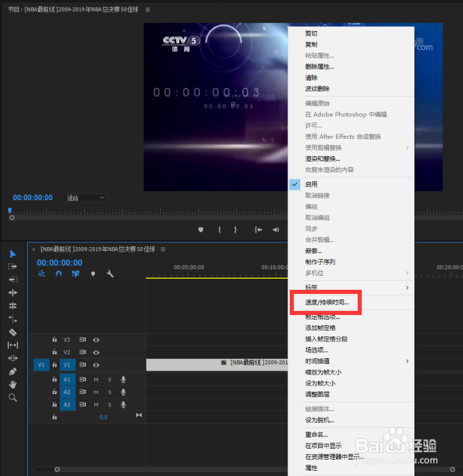The height and width of the screenshot is (476, 463).
Task: Mute audio track A2
Action: click(x=96, y=392)
